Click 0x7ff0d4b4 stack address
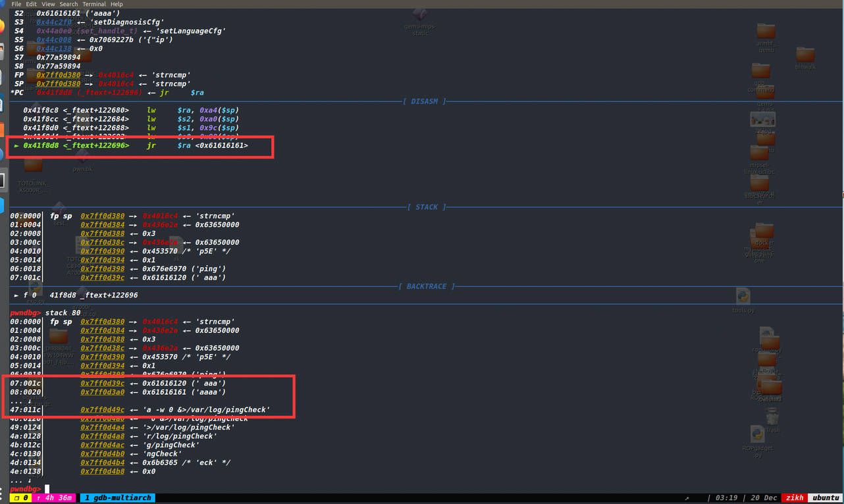This screenshot has width=844, height=504. (x=103, y=463)
